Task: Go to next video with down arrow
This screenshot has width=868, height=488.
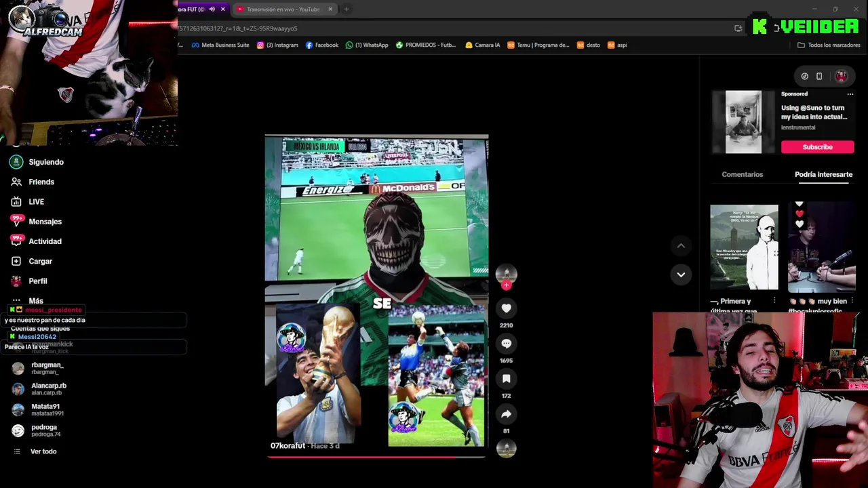Action: (681, 274)
